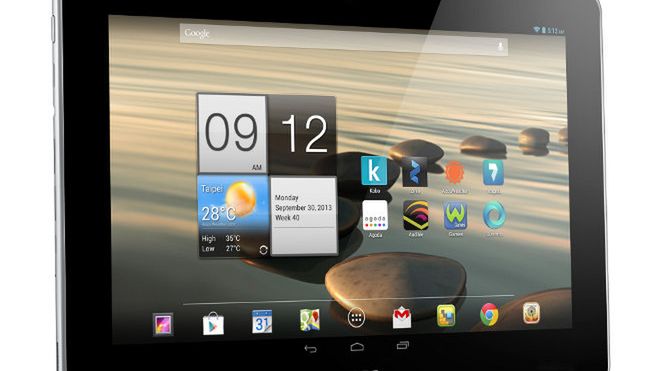The image size is (660, 371).
Task: Launch the blue zigzag arrow app
Action: [x=415, y=172]
